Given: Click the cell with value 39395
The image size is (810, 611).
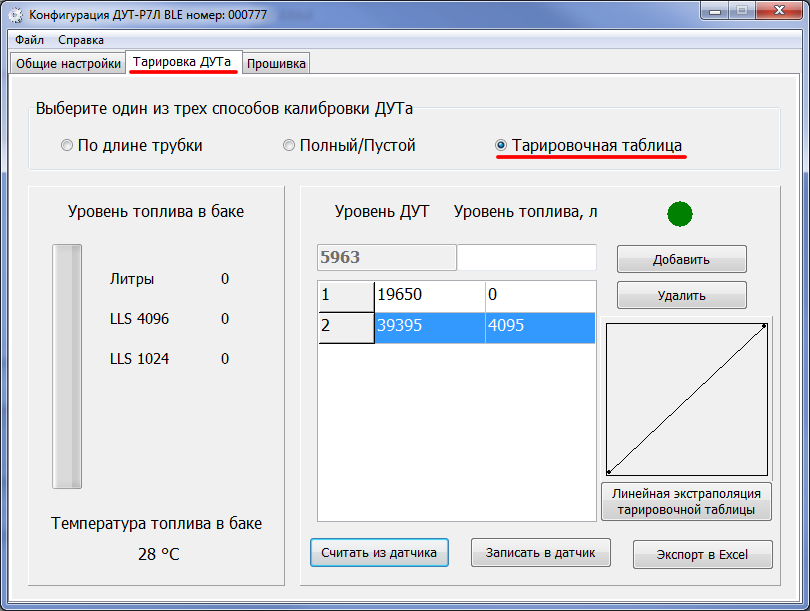Looking at the screenshot, I should pyautogui.click(x=430, y=327).
